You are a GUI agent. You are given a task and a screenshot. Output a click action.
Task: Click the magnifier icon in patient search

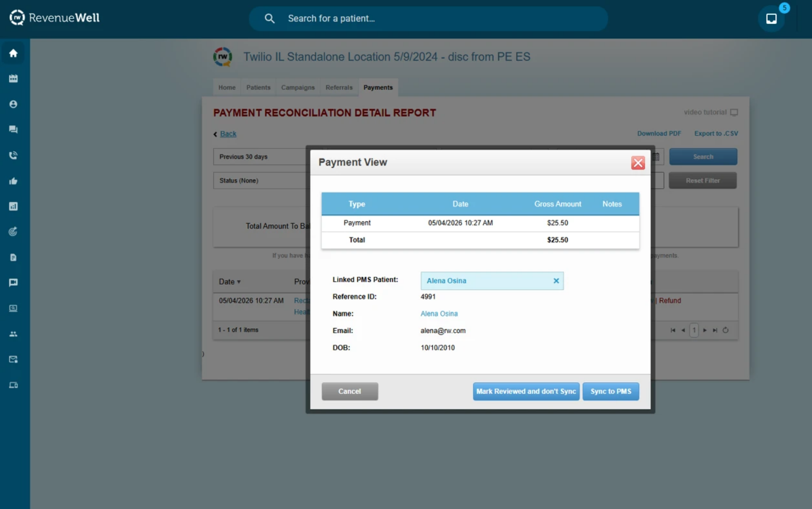click(x=269, y=18)
